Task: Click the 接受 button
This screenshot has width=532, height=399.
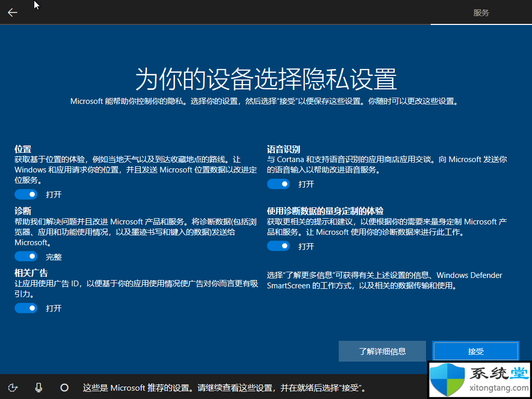Action: pos(476,351)
